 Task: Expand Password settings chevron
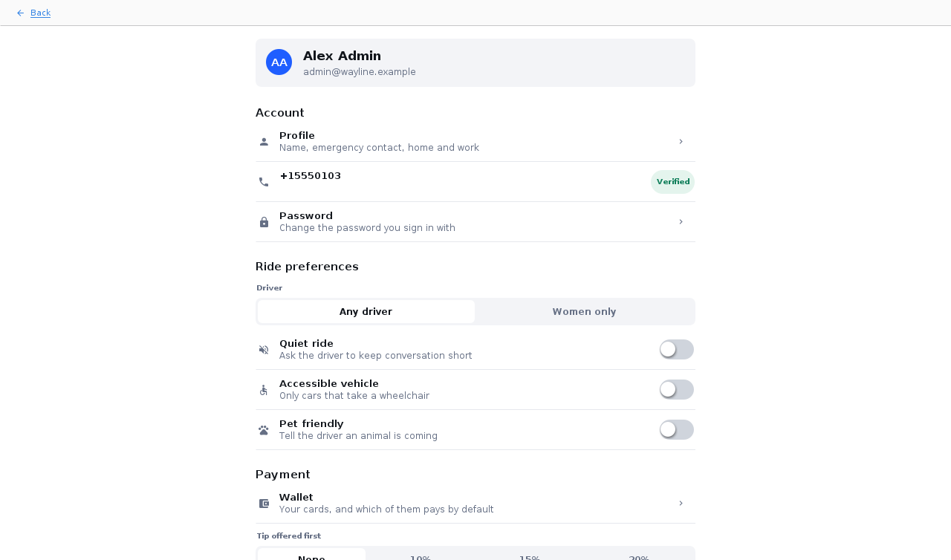(x=681, y=221)
